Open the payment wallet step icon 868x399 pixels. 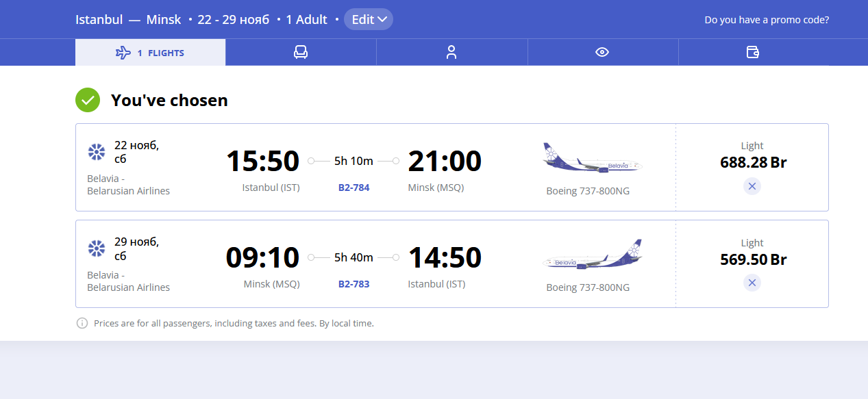coord(753,52)
